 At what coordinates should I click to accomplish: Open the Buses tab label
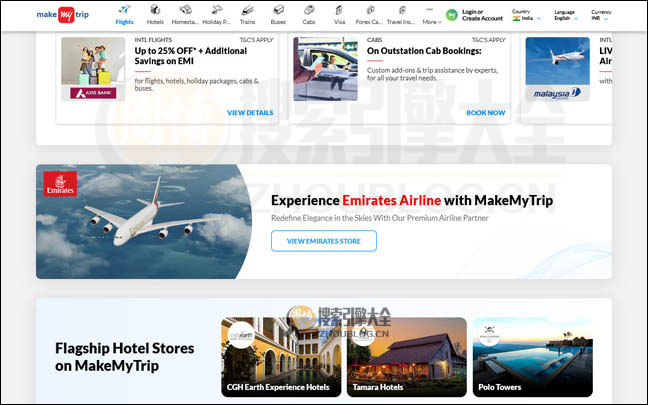click(278, 22)
